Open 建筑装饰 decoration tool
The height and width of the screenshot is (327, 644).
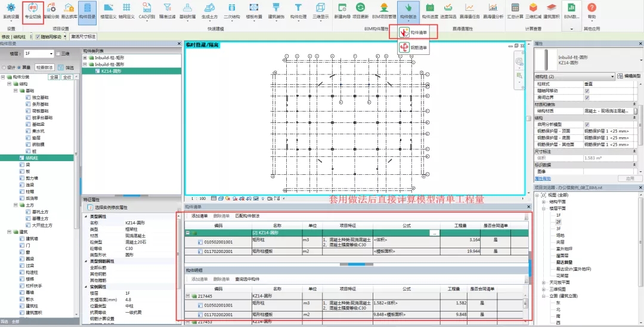point(276,11)
